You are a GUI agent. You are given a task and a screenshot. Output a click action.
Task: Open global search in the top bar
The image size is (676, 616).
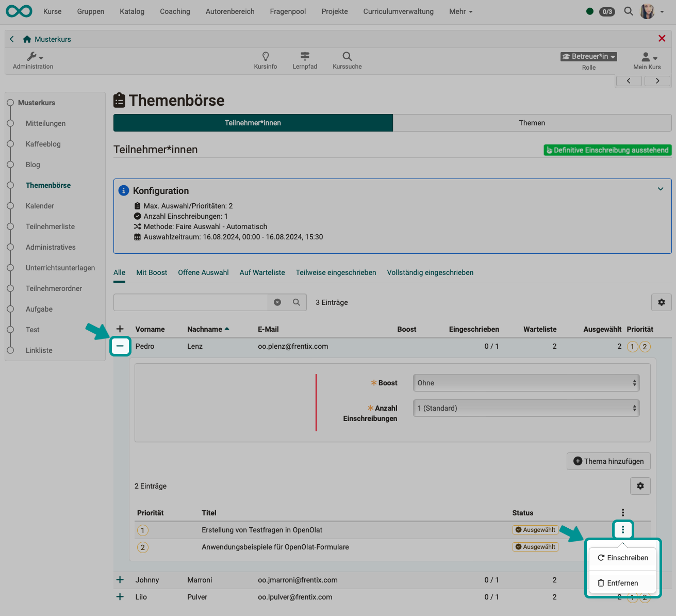click(x=628, y=11)
